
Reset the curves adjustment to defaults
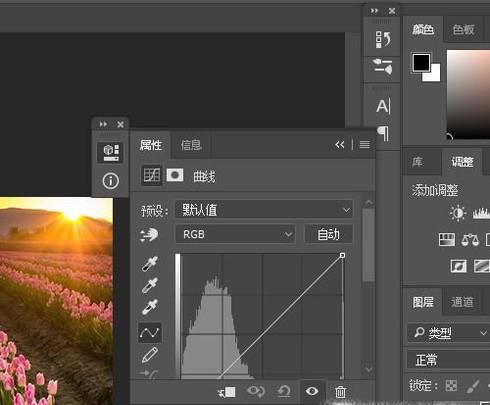(x=284, y=391)
